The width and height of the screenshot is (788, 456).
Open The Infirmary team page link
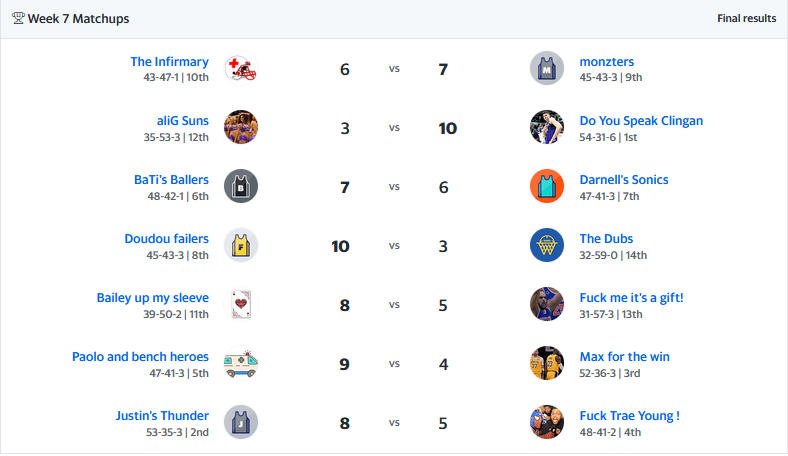click(x=169, y=62)
